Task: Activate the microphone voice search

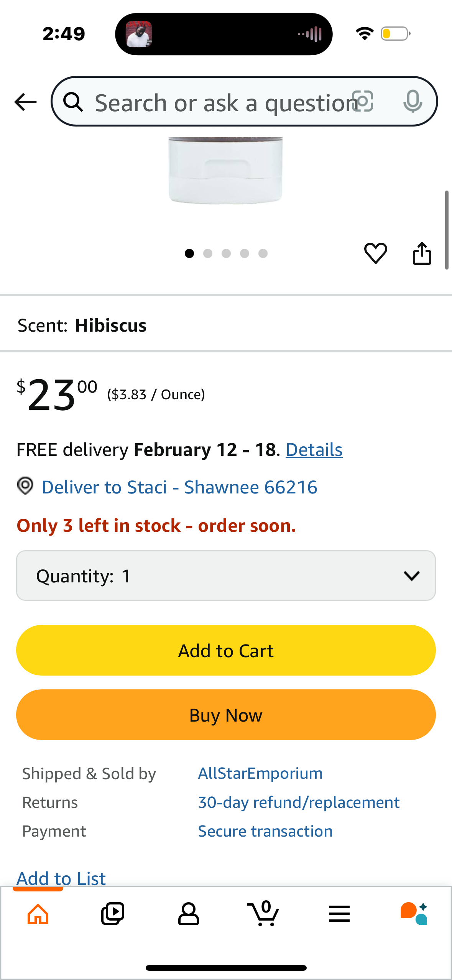Action: (413, 102)
